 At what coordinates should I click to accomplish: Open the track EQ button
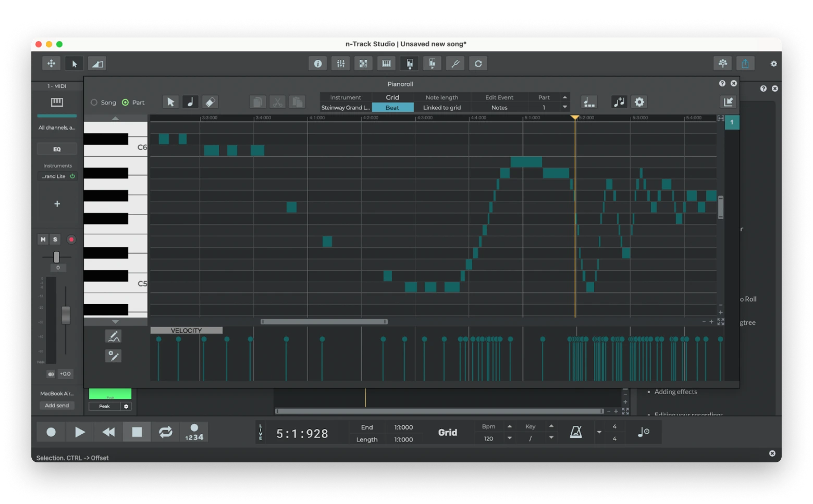coord(57,149)
